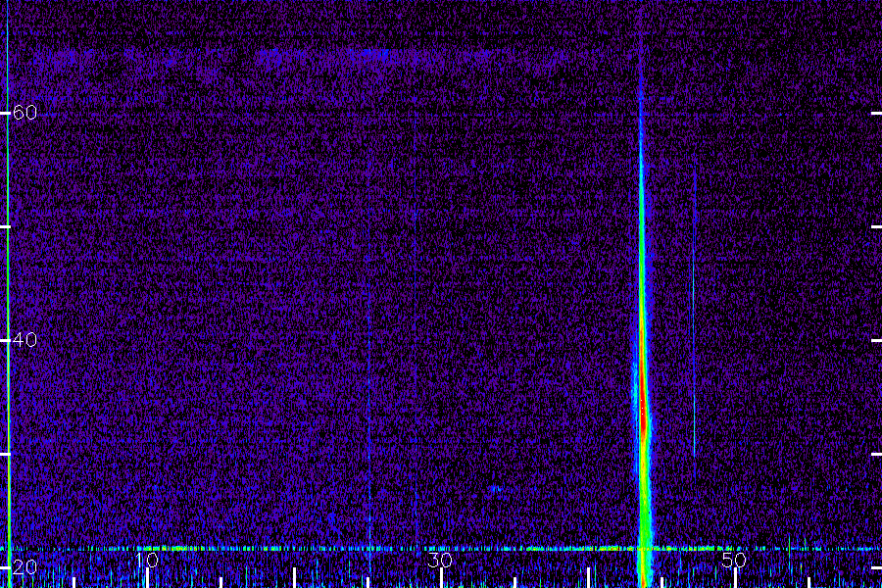
Task: Click the 50 time axis label
Action: point(734,560)
